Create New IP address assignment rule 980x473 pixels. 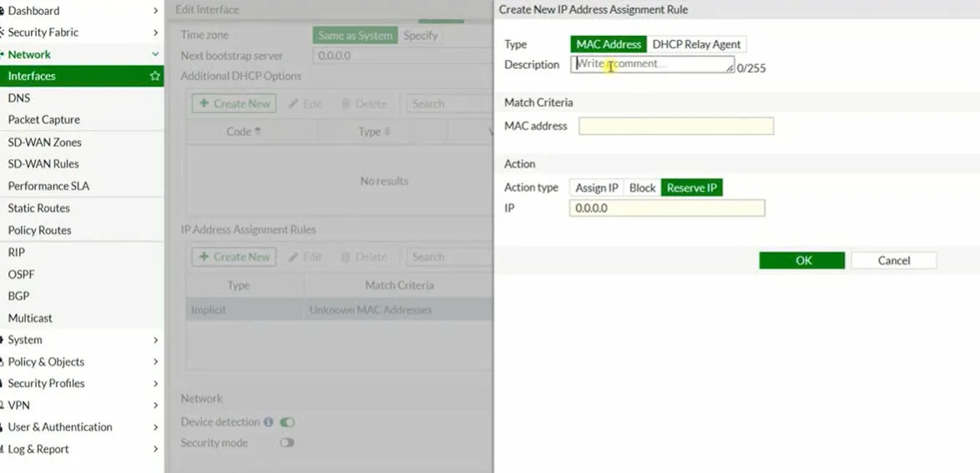coord(234,257)
